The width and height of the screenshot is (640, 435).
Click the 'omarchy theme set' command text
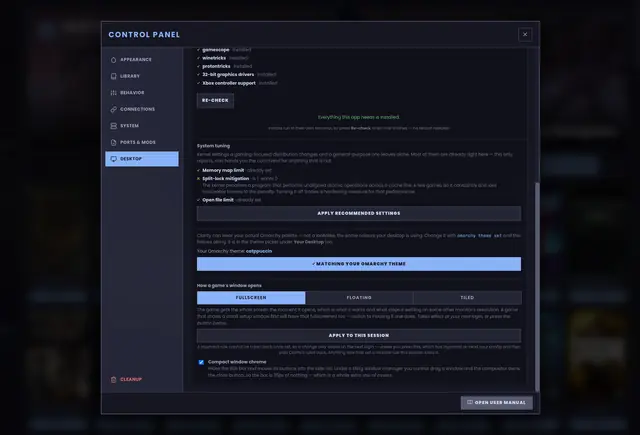479,235
